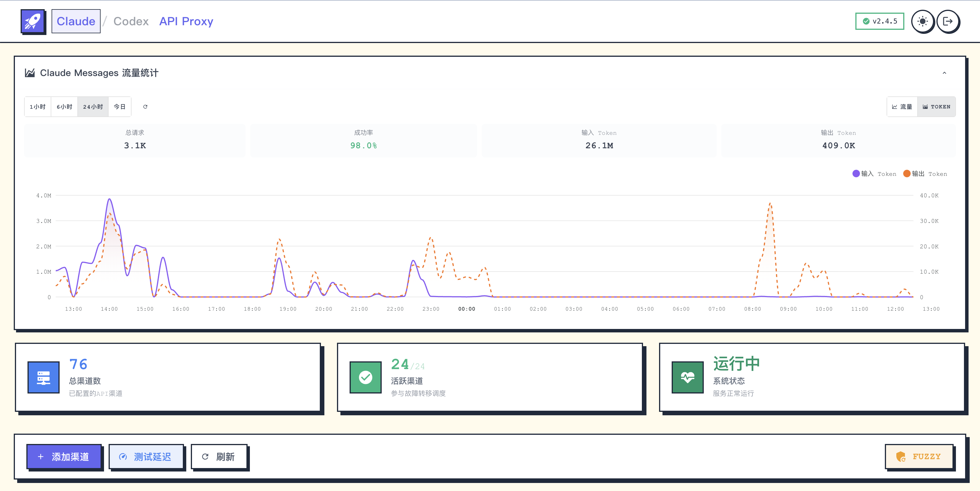The image size is (980, 491).
Task: Click the chart refresh icon beside 今日
Action: [x=145, y=107]
